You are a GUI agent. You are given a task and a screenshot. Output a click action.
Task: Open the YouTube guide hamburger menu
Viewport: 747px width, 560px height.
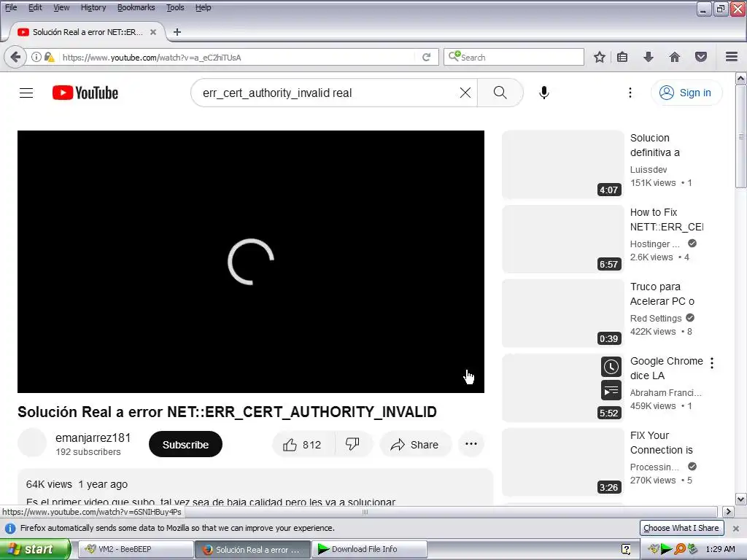26,93
